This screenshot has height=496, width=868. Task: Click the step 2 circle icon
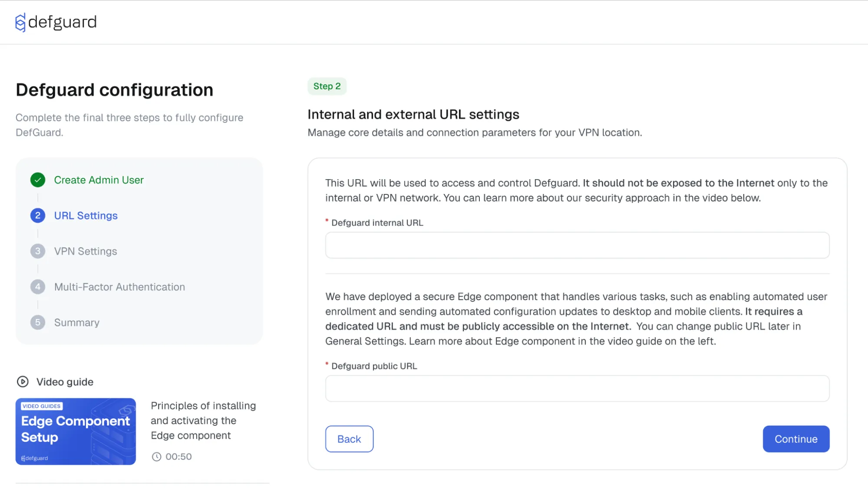click(x=38, y=216)
